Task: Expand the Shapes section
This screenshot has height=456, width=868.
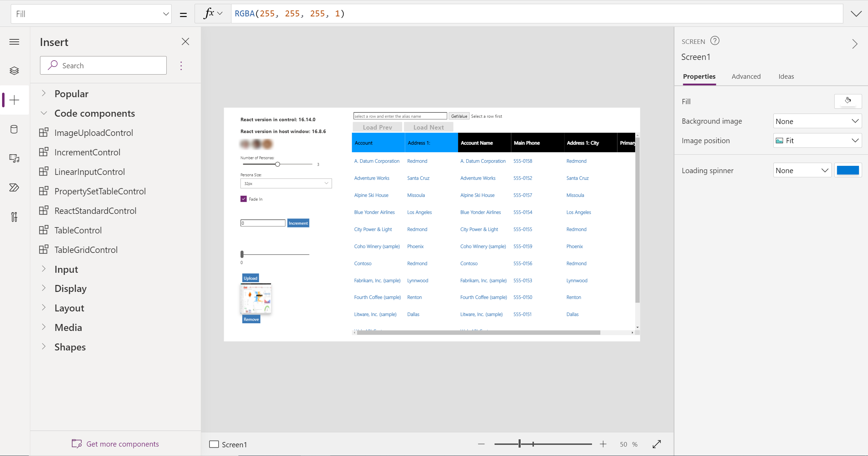Action: [x=45, y=347]
